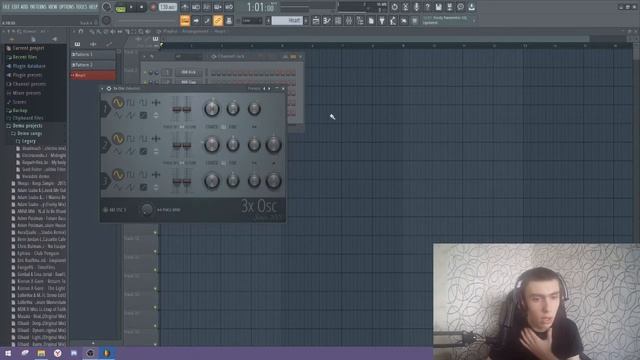Click the piano keys icon above pattern picker
This screenshot has width=640, height=360.
click(77, 44)
